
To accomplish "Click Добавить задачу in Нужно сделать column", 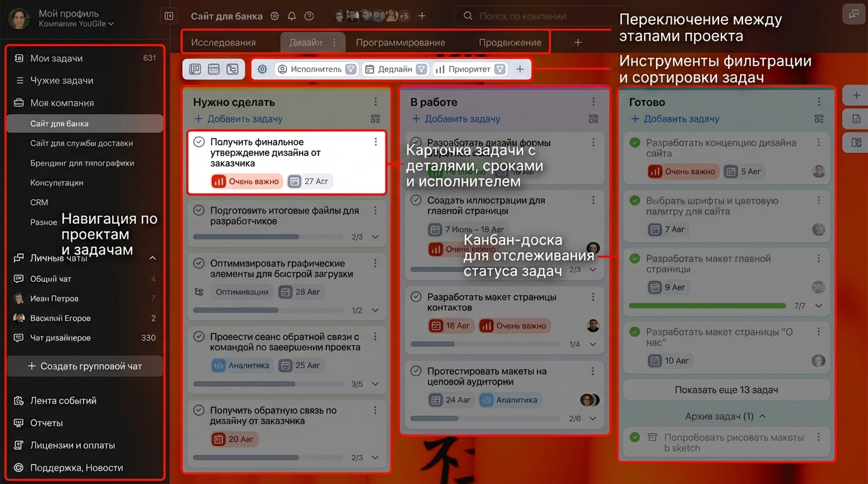I will (238, 118).
